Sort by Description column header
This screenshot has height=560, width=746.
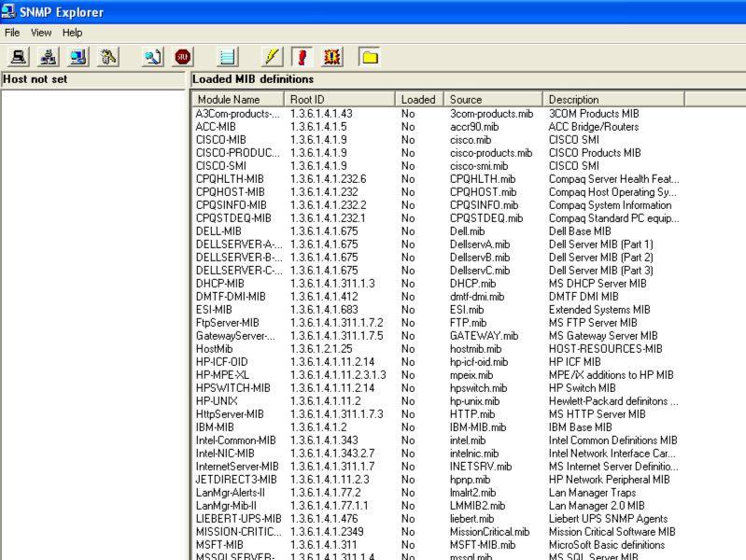[x=613, y=100]
